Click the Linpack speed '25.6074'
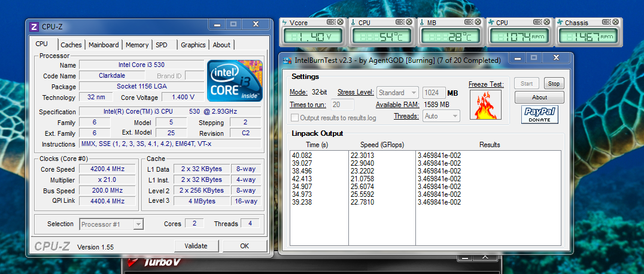644x274 pixels. [x=362, y=187]
